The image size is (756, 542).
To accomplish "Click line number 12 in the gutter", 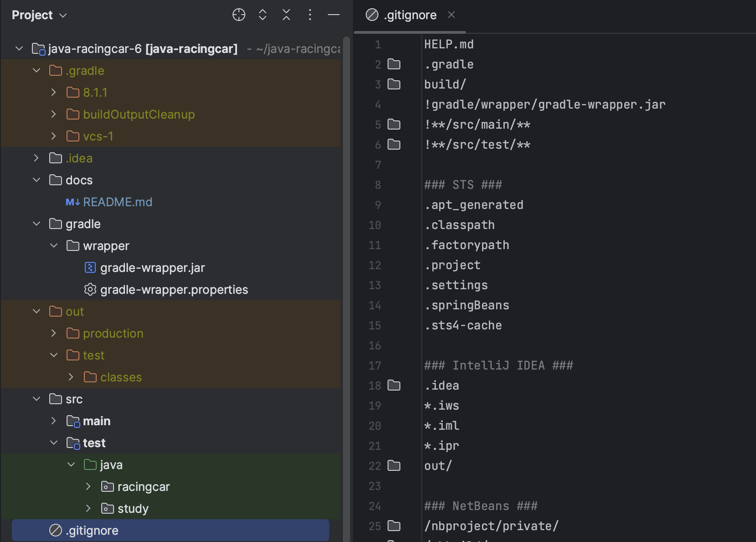I will point(375,265).
